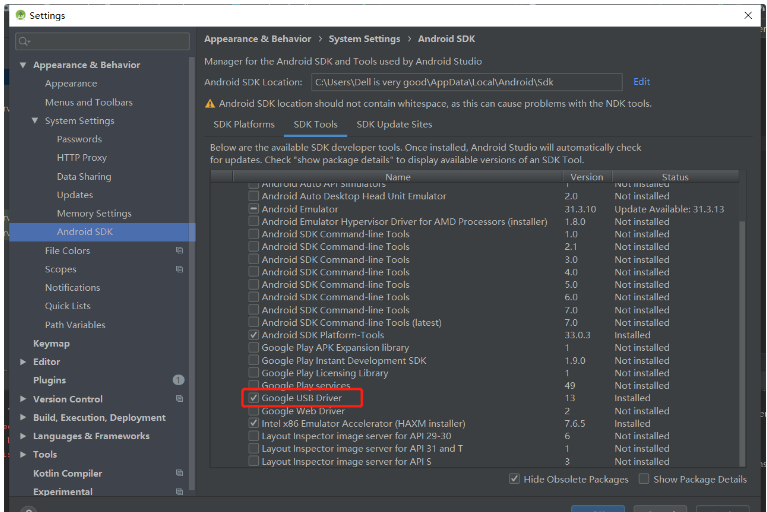Open the SDK Update Sites tab
Image resolution: width=767 pixels, height=512 pixels.
click(x=394, y=125)
